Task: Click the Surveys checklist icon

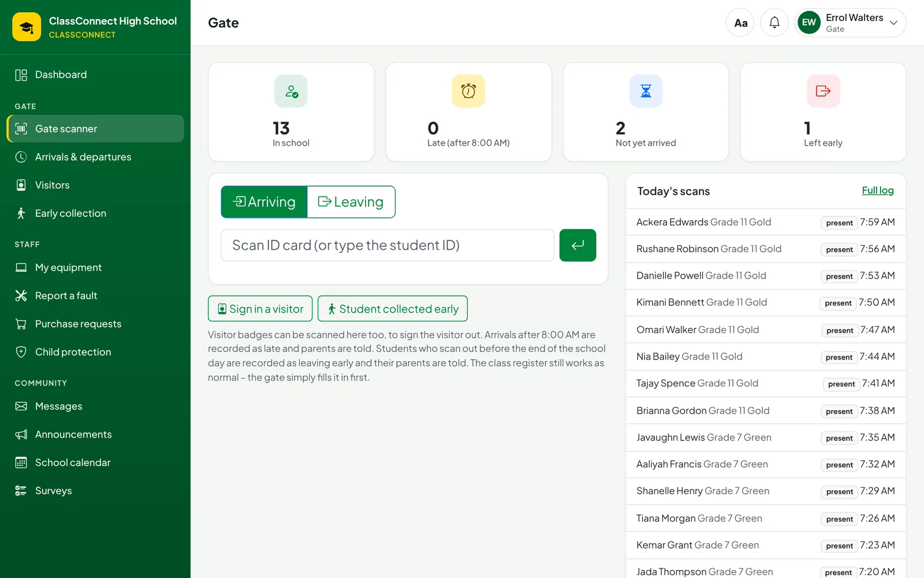Action: (21, 491)
